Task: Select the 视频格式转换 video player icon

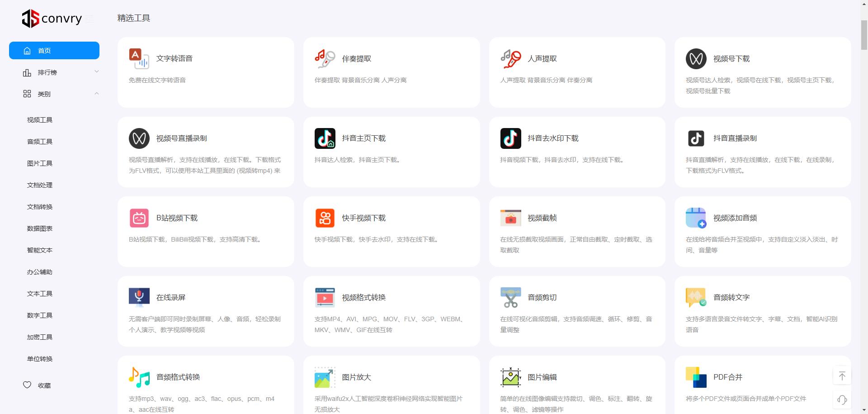Action: coord(325,298)
